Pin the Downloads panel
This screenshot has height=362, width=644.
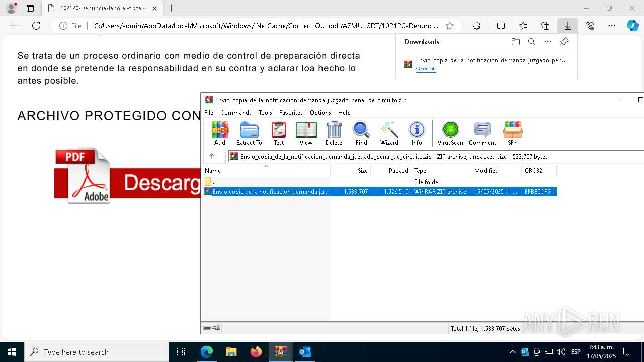point(564,42)
